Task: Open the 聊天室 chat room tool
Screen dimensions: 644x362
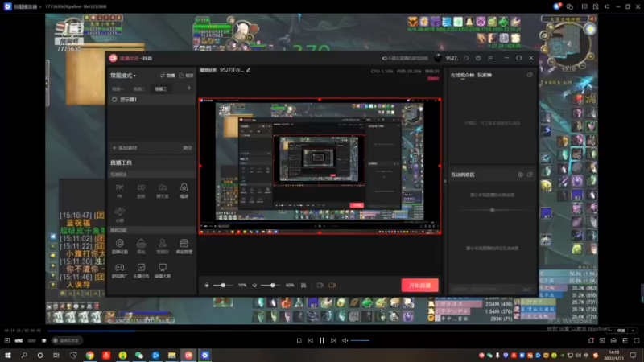Action: [163, 191]
